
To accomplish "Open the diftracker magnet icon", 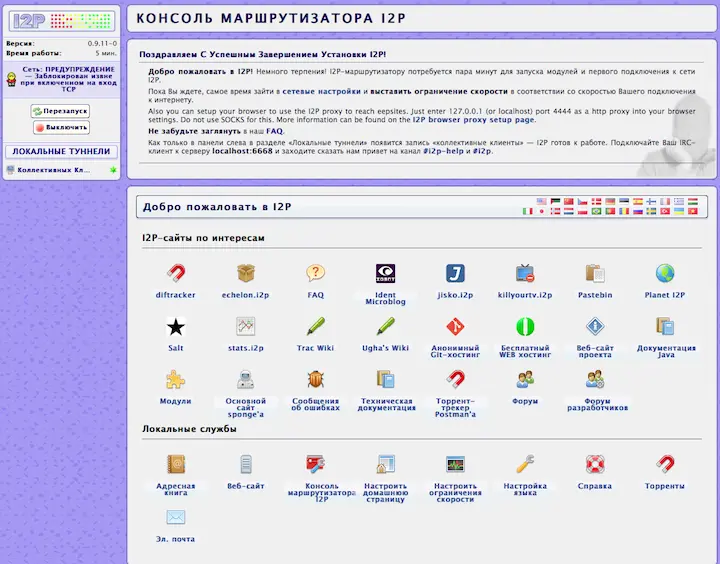I will point(175,273).
